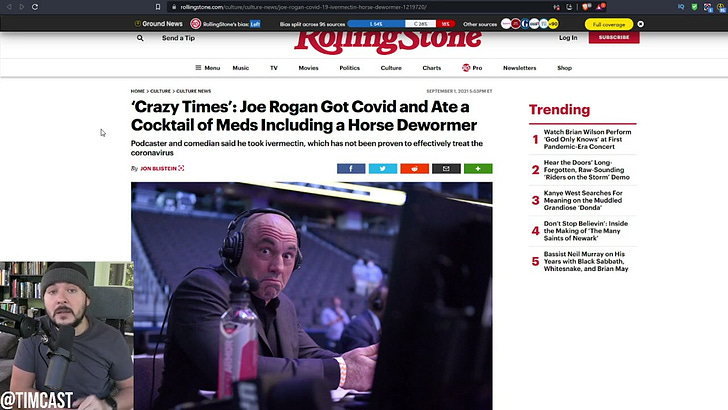Click the HOME breadcrumb
The height and width of the screenshot is (410, 728).
pos(137,91)
